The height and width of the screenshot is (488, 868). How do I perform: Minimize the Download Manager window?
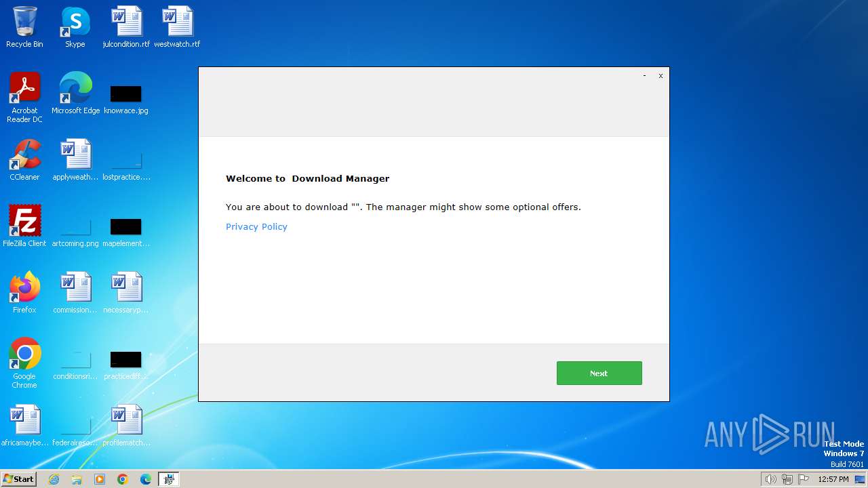point(644,76)
